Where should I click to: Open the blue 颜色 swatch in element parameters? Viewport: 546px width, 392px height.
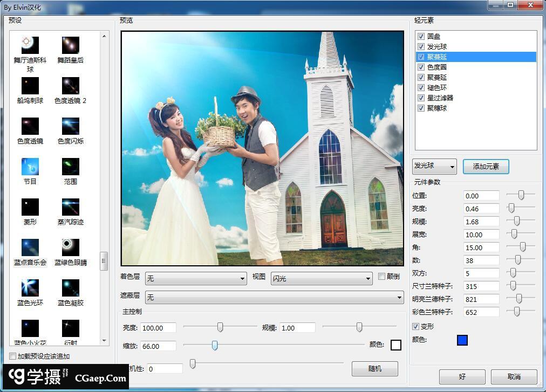click(462, 340)
